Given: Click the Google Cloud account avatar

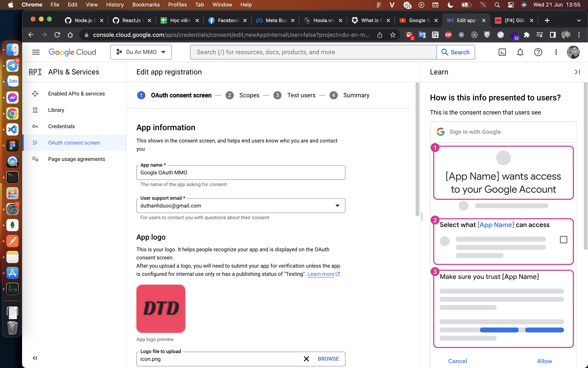Looking at the screenshot, I should coord(573,52).
